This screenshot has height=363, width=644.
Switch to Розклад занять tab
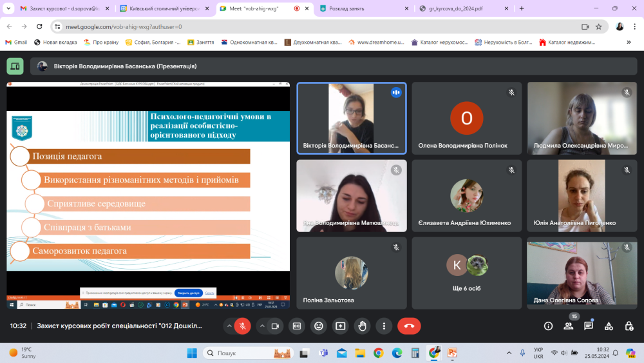365,8
